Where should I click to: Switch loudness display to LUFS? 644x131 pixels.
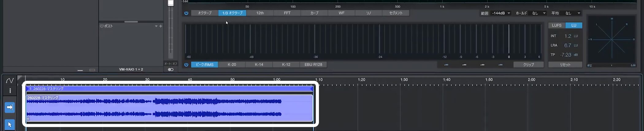tap(557, 25)
